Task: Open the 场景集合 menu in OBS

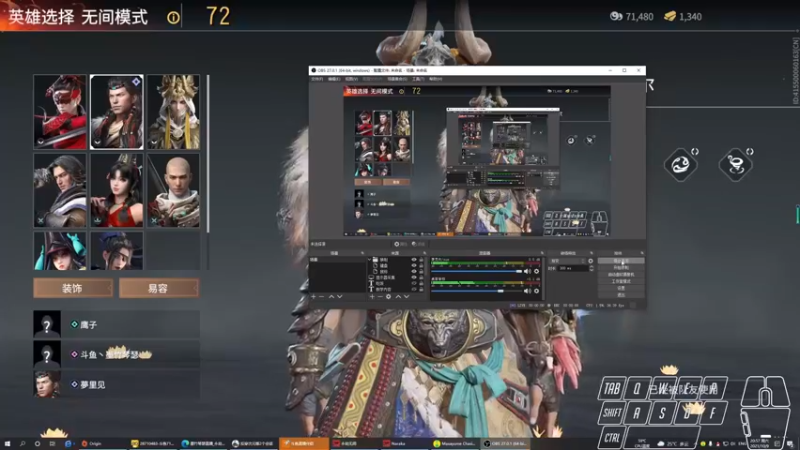Action: pos(397,79)
